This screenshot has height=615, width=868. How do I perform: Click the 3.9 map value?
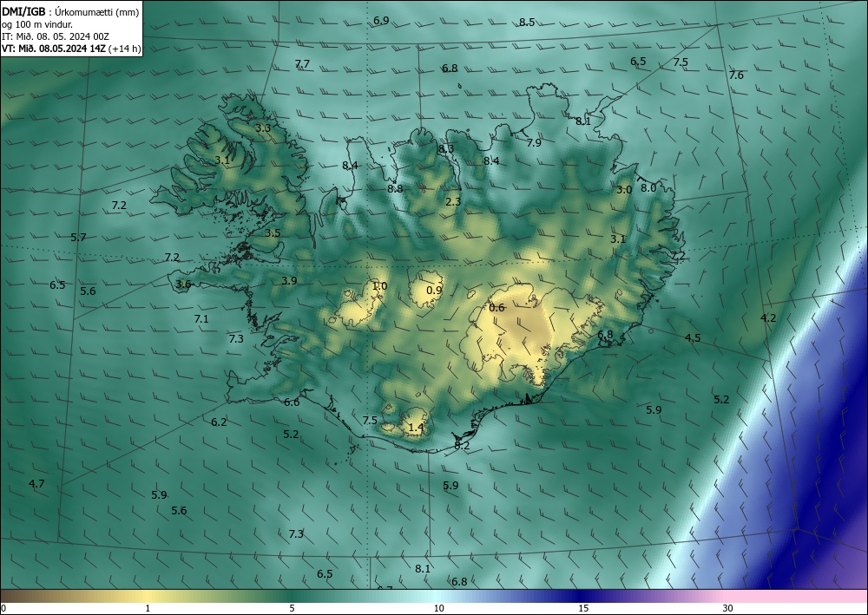tap(289, 280)
